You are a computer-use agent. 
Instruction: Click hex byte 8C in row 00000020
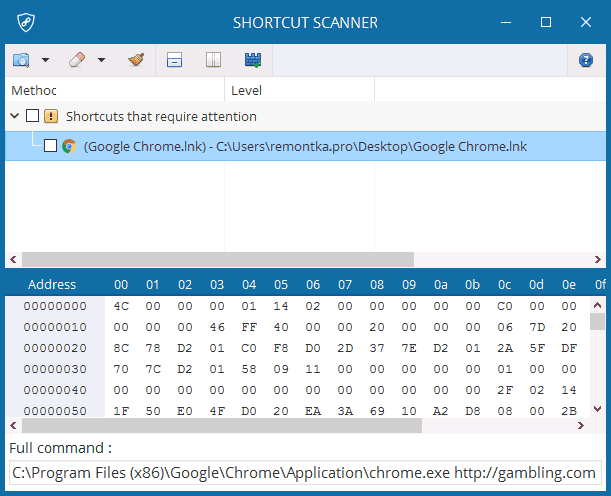click(121, 348)
